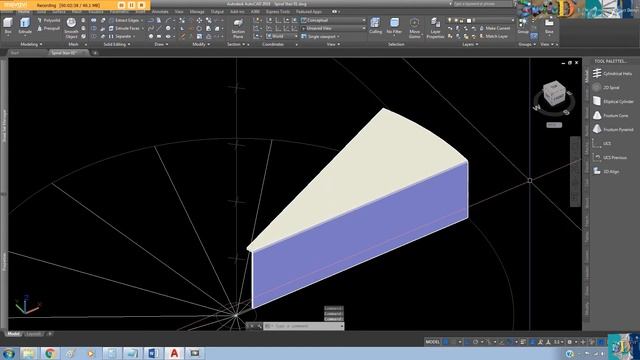Open the Section Plane tool
This screenshot has width=640, height=360.
238,28
